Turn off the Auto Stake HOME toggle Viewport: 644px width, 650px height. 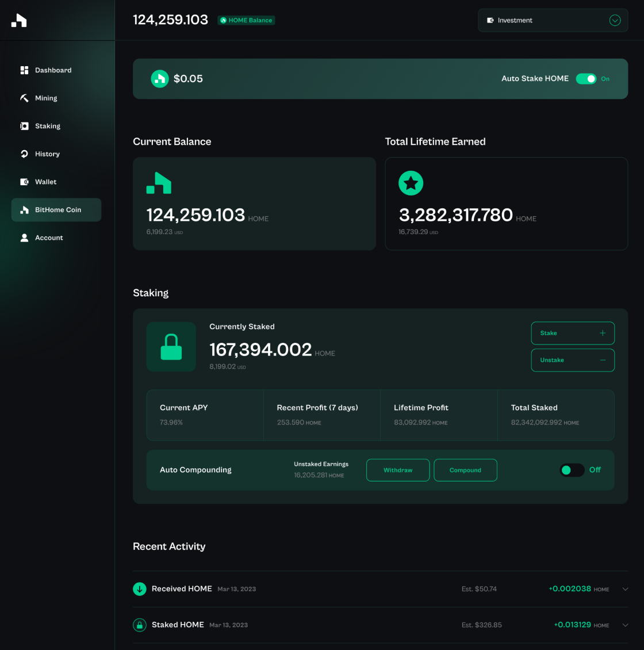pos(586,79)
